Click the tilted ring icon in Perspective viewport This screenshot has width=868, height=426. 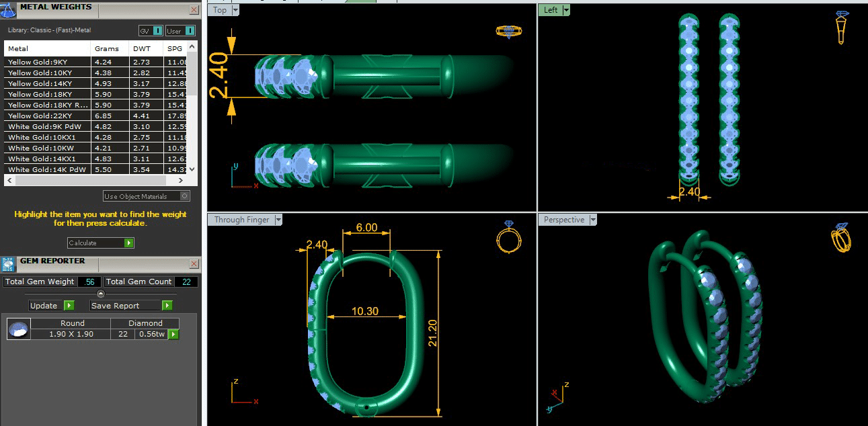pyautogui.click(x=840, y=238)
